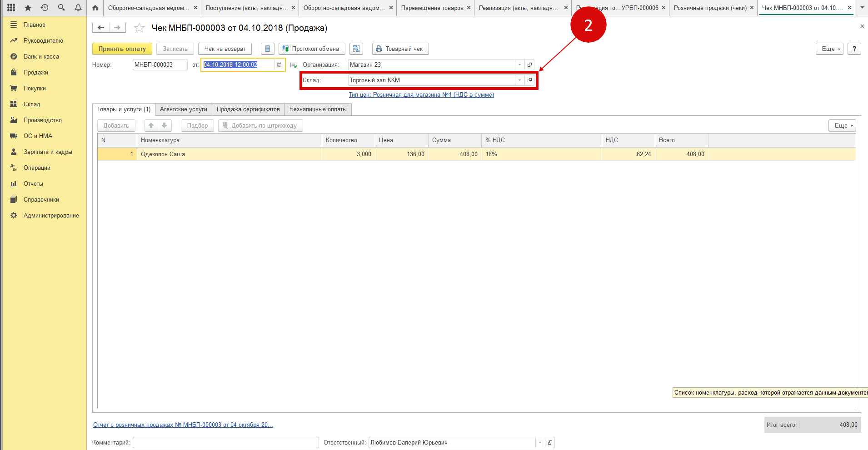
Task: Open Администрирование section
Action: tap(51, 216)
